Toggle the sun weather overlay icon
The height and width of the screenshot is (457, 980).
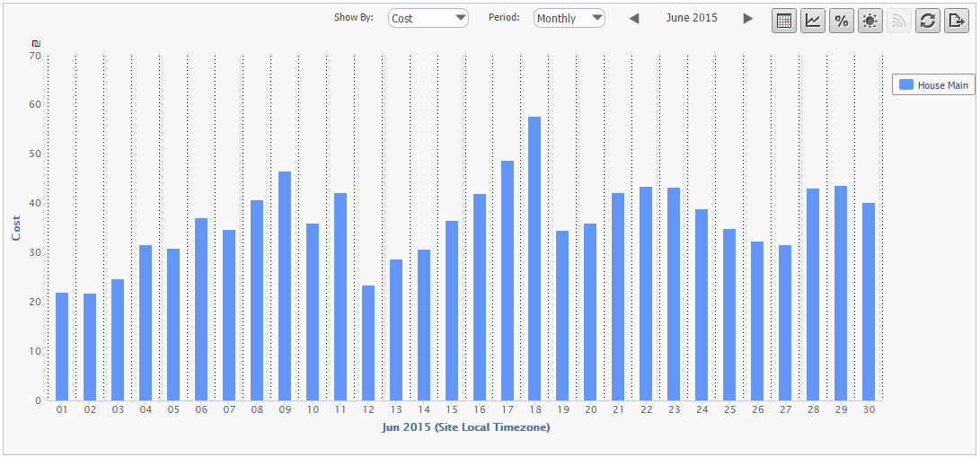870,21
